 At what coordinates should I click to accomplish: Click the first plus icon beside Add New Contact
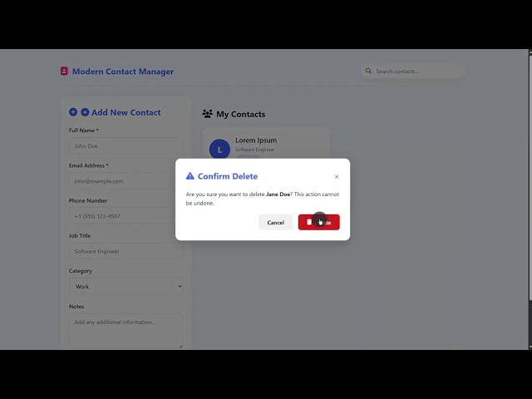(73, 112)
